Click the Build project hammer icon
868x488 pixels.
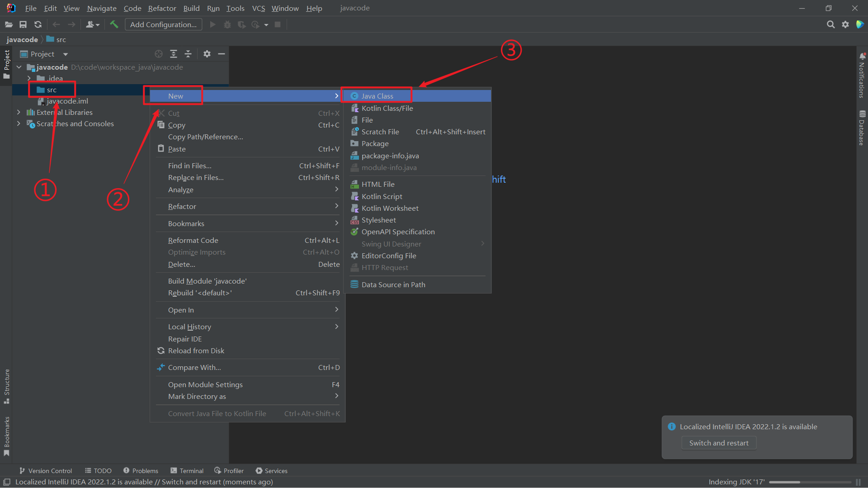click(x=114, y=24)
